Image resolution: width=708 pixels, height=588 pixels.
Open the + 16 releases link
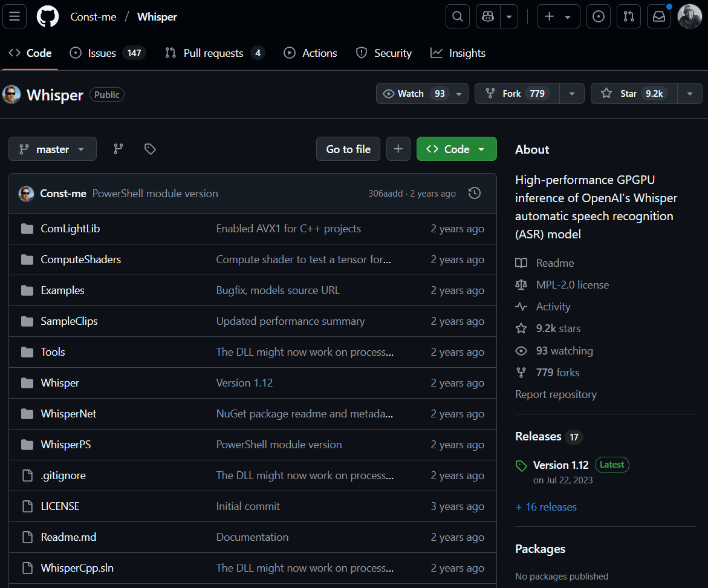(x=546, y=507)
